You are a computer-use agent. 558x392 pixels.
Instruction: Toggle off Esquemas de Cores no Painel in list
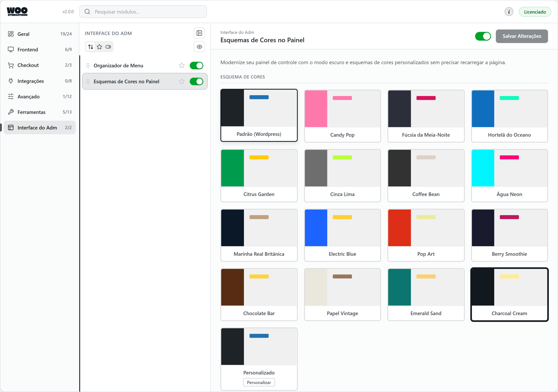(x=196, y=81)
